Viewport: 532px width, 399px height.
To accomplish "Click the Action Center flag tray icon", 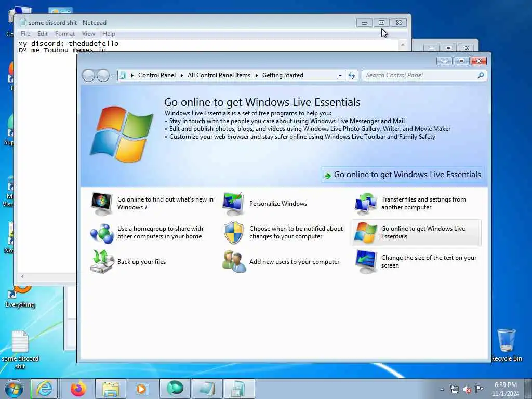I will [x=479, y=389].
